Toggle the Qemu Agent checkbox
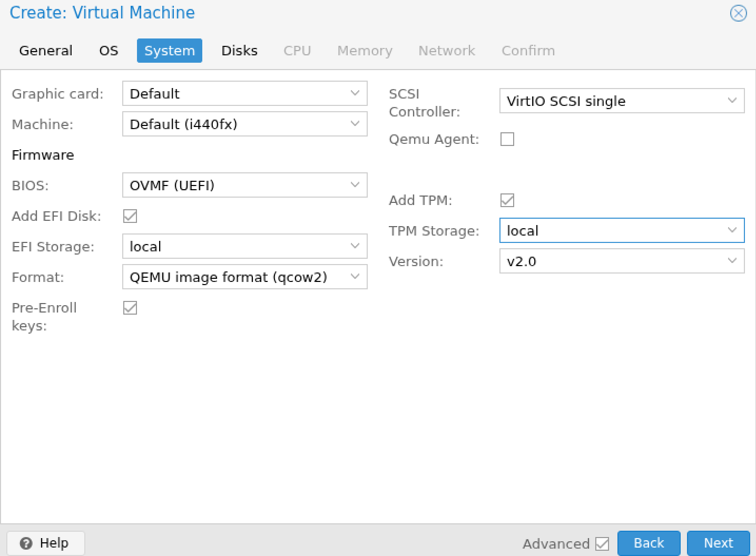This screenshot has width=756, height=556. 507,139
